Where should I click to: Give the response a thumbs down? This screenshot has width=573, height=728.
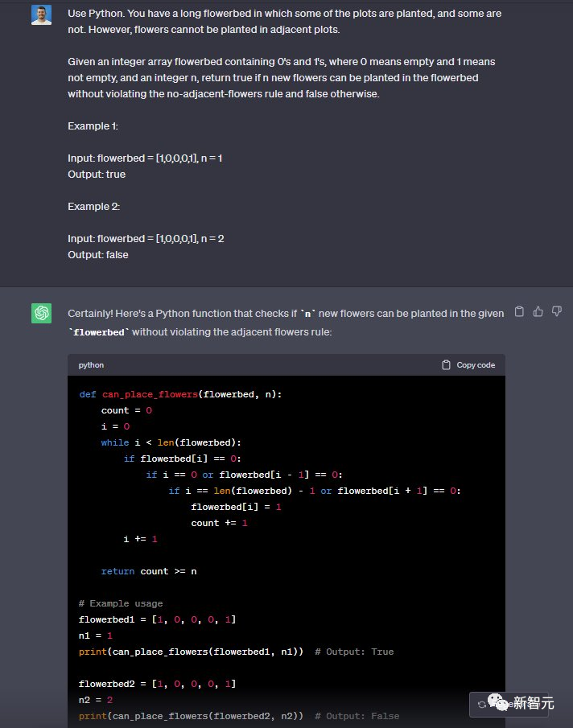tap(557, 311)
